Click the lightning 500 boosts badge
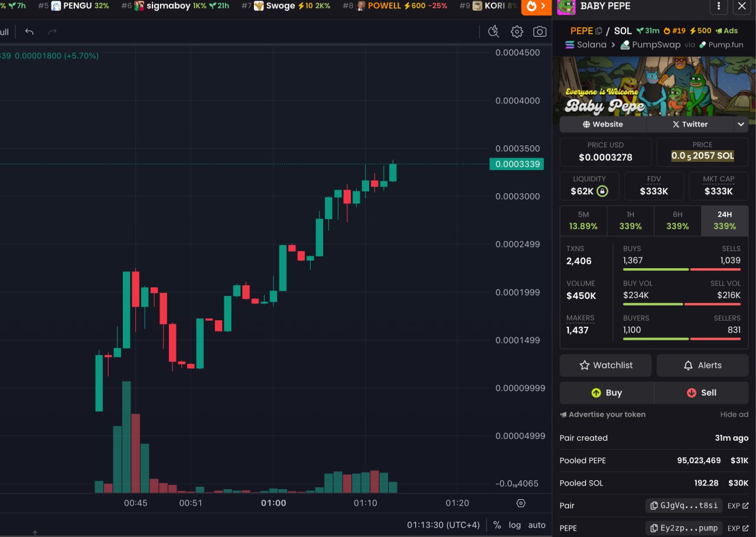 (x=700, y=31)
